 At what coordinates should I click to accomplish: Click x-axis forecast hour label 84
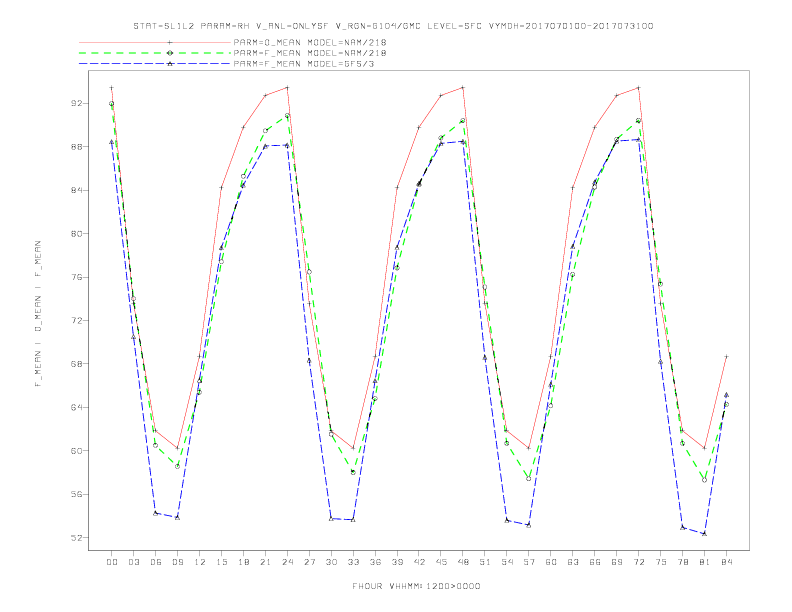click(727, 562)
